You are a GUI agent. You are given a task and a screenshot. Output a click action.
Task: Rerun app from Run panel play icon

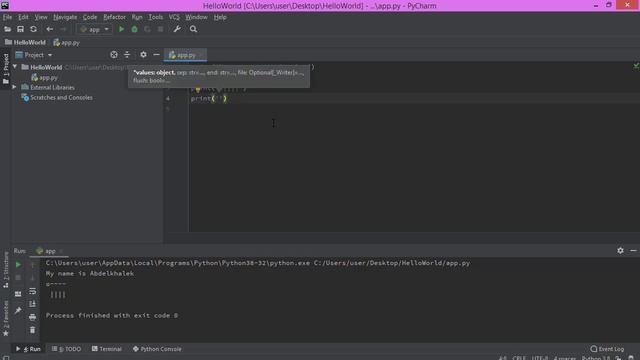point(18,265)
